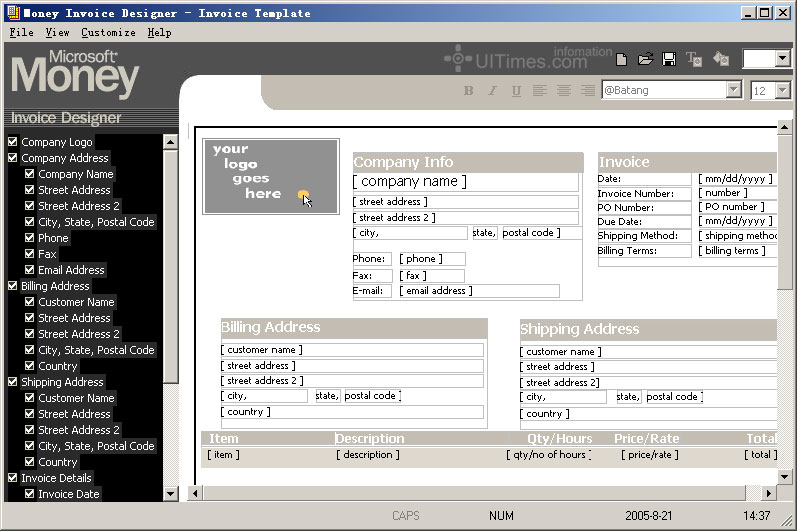This screenshot has width=797, height=531.
Task: Center text using the alignment icon
Action: tap(563, 90)
